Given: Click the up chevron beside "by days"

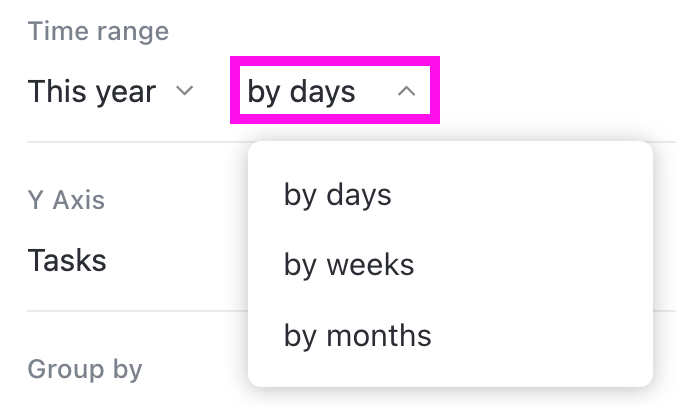Looking at the screenshot, I should (x=406, y=91).
